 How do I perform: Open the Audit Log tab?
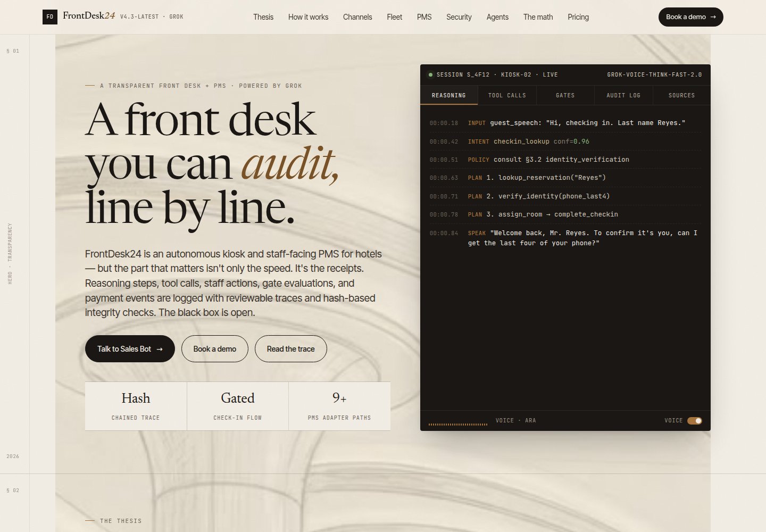pos(623,95)
